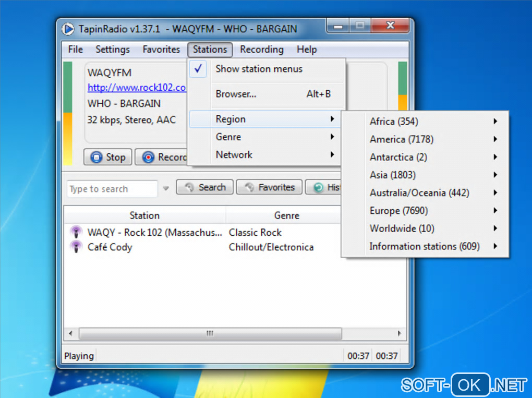The width and height of the screenshot is (532, 398).
Task: Choose Browser... from Stations menu
Action: 267,94
